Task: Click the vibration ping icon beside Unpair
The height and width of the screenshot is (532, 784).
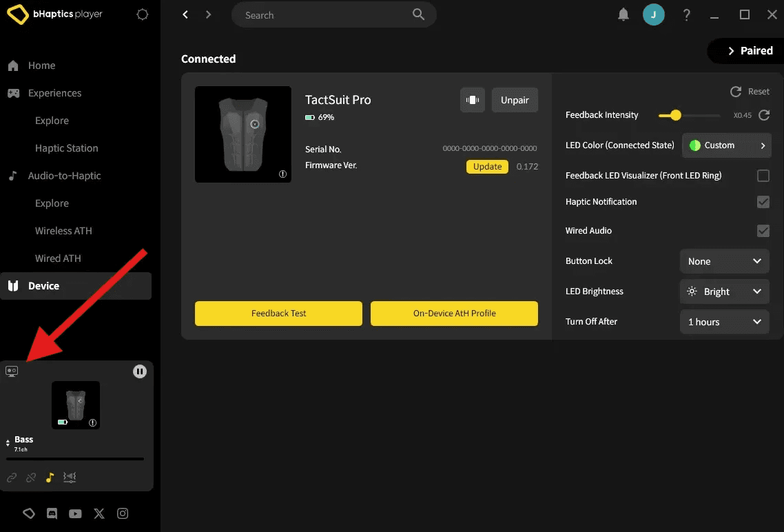Action: (x=473, y=100)
